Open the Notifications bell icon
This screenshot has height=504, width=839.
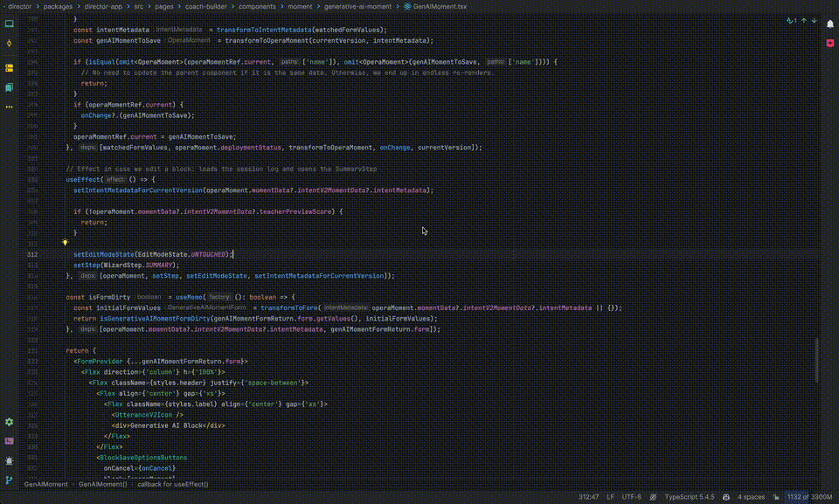pyautogui.click(x=830, y=24)
